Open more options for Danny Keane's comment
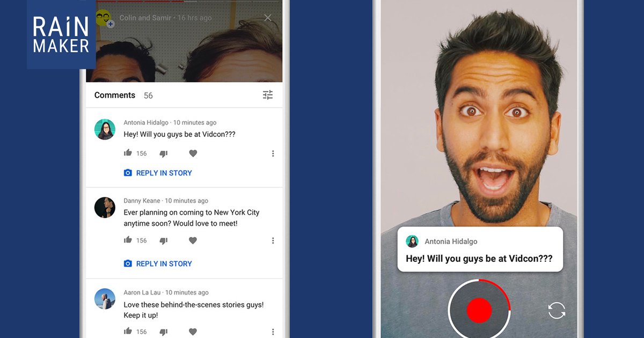Screen dimensions: 644x338 point(273,241)
